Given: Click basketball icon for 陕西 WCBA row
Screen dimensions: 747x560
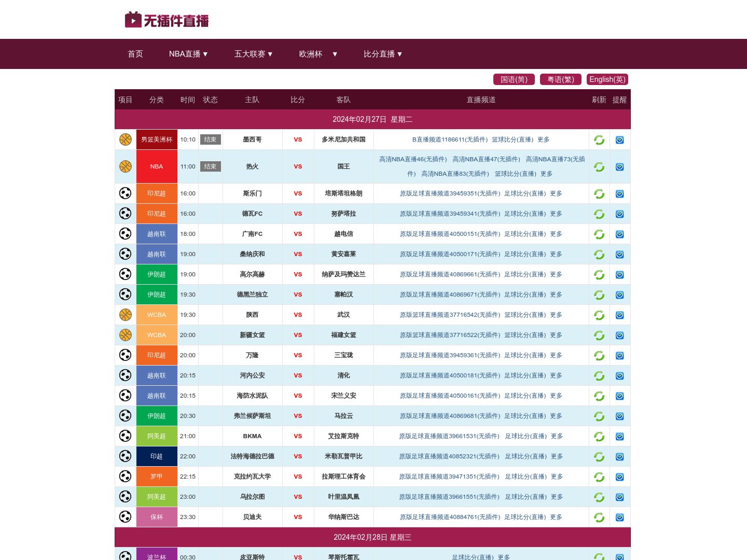Looking at the screenshot, I should pyautogui.click(x=126, y=315).
